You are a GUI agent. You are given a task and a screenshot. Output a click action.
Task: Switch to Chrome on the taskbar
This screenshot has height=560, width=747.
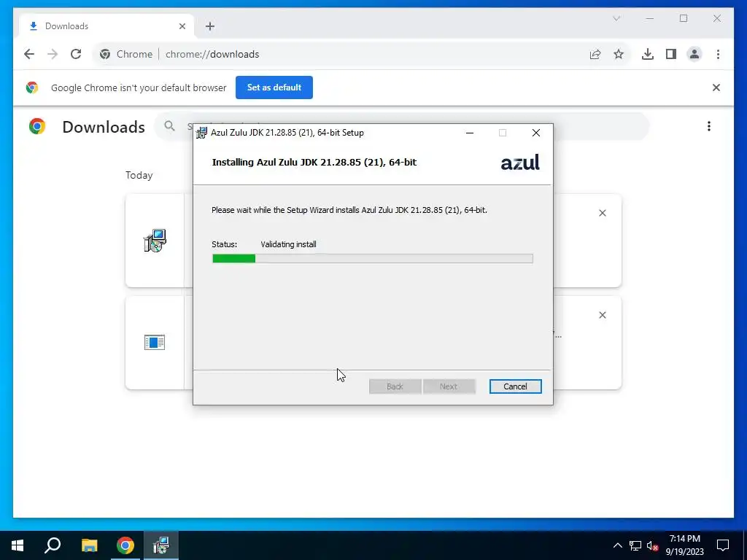point(125,545)
